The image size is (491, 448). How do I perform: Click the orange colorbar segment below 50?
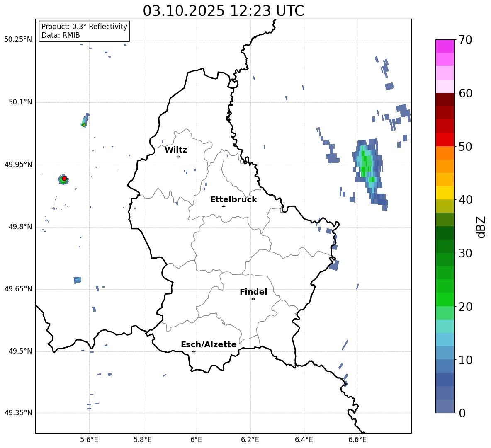445,153
